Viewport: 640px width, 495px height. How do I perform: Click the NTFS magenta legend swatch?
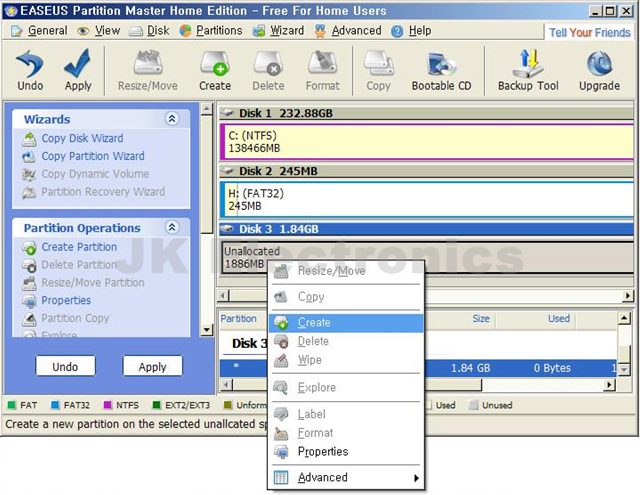tap(108, 405)
